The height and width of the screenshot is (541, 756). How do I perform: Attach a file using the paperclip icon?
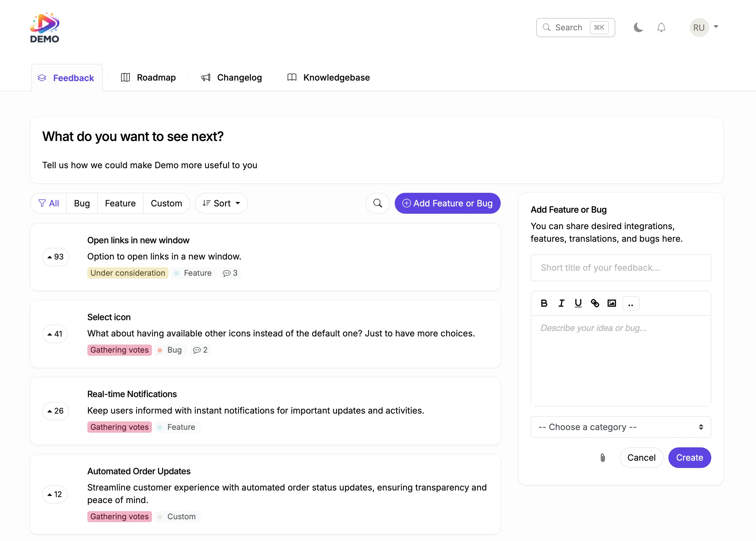(602, 457)
